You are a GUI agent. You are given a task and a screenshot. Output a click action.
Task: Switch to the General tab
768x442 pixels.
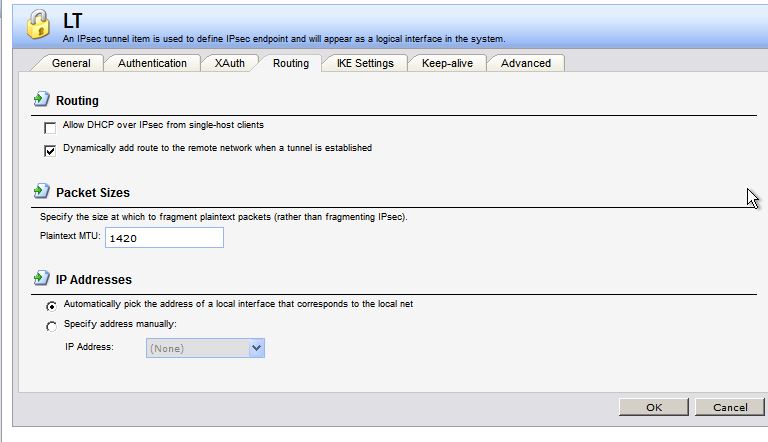point(71,63)
